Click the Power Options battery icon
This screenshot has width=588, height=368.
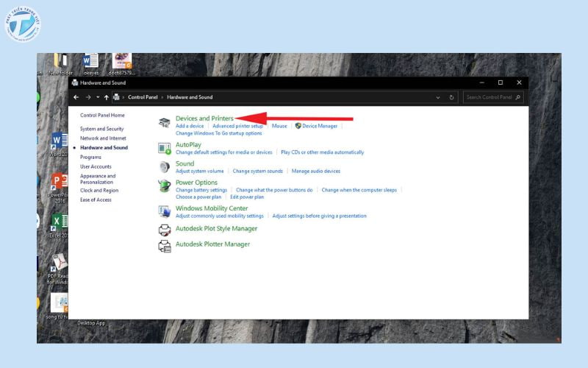pyautogui.click(x=165, y=185)
